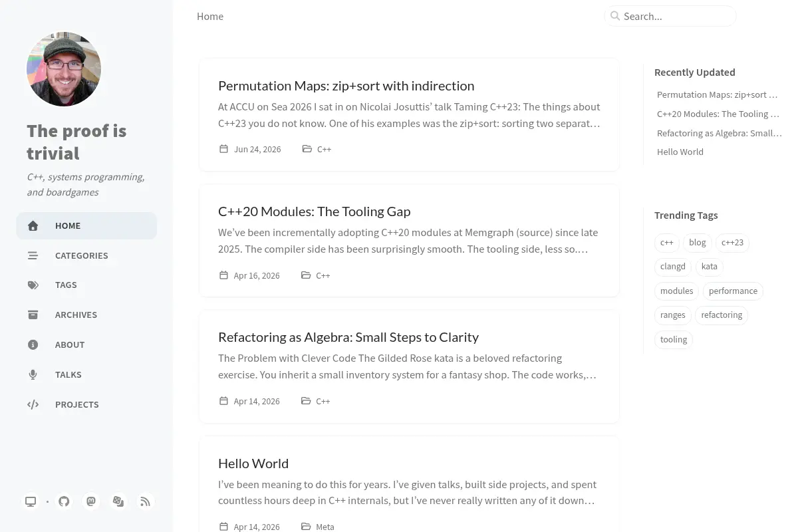Image resolution: width=798 pixels, height=532 pixels.
Task: Click the Projects code-brackets icon
Action: 33,404
